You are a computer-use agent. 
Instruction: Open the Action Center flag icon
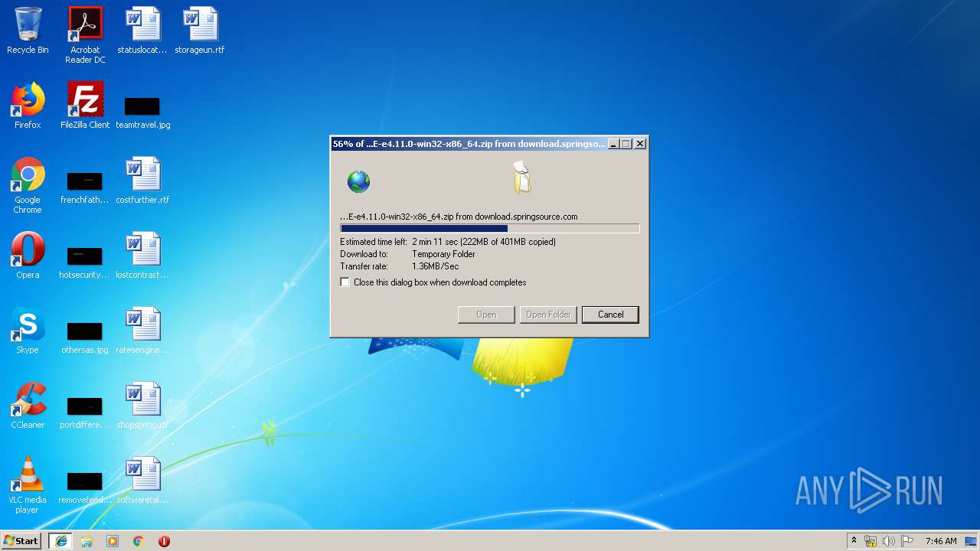tap(906, 541)
